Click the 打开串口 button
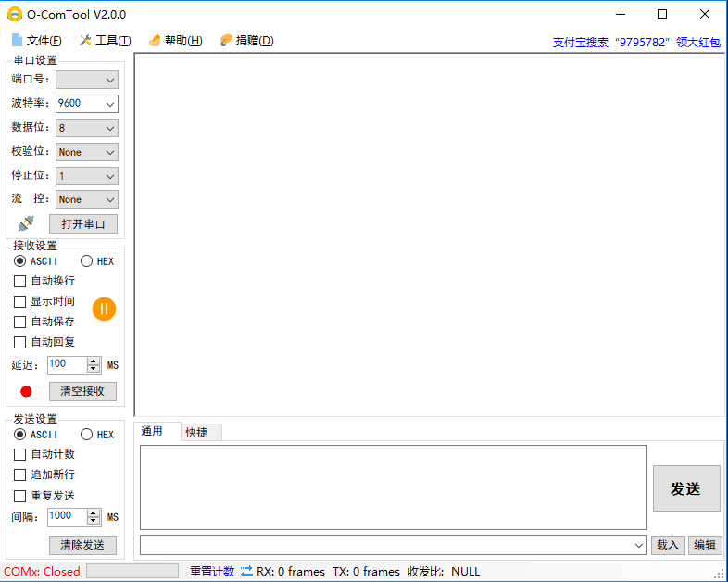The width and height of the screenshot is (728, 582). (x=83, y=224)
